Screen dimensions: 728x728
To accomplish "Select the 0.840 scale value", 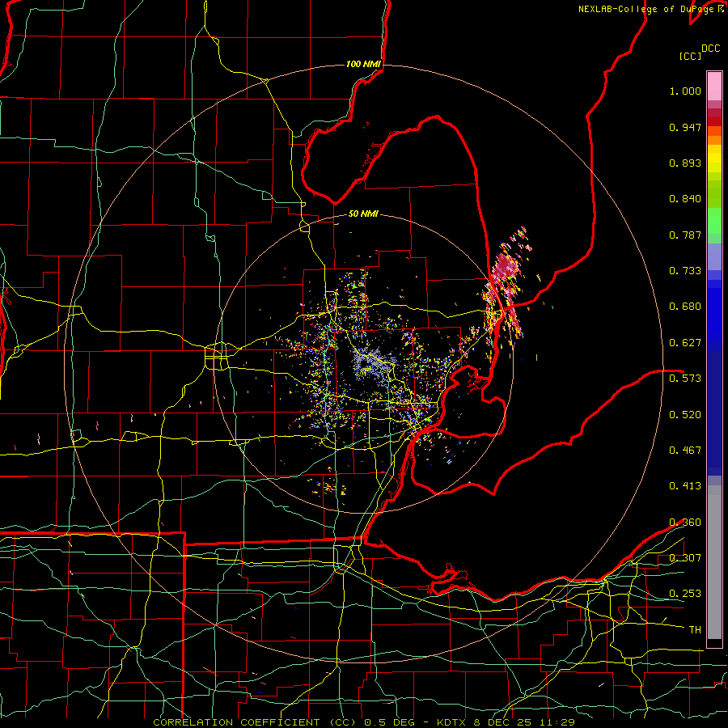I will click(685, 199).
